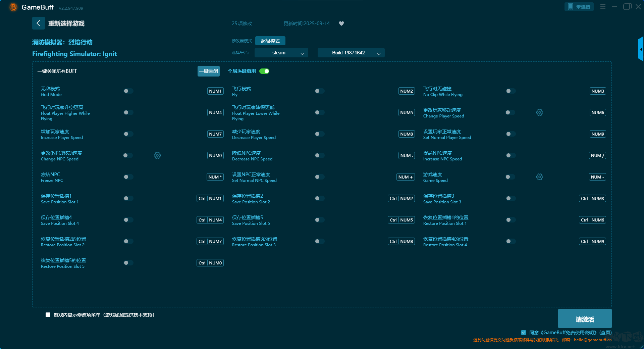The width and height of the screenshot is (644, 349).
Task: Open the steam platform dropdown
Action: 281,53
